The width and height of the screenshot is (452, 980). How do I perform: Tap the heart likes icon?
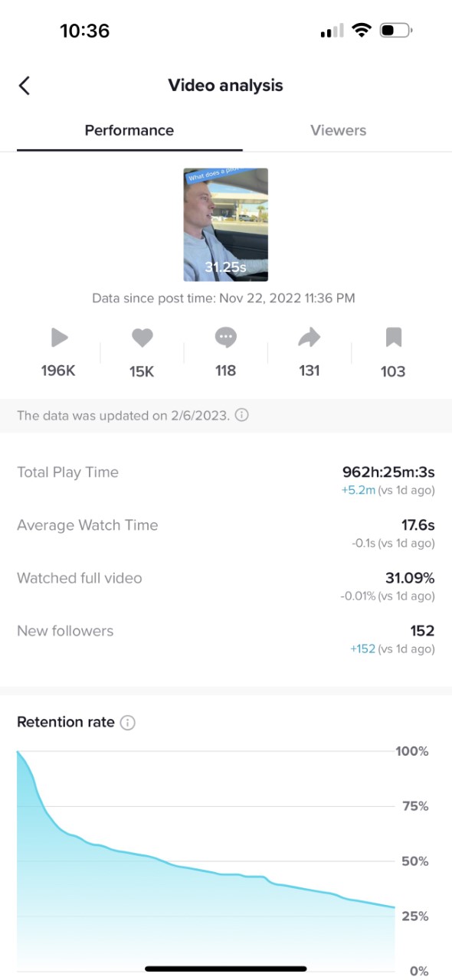(x=142, y=338)
